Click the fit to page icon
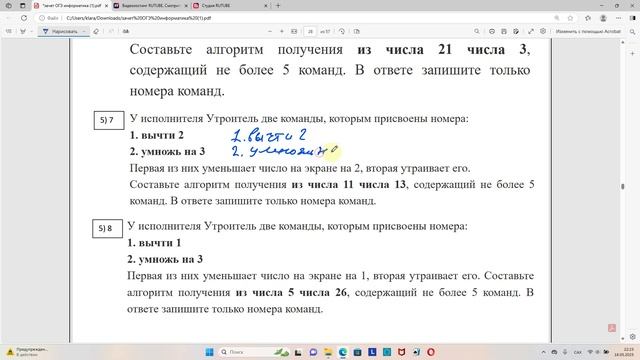The width and height of the screenshot is (640, 360). click(294, 31)
